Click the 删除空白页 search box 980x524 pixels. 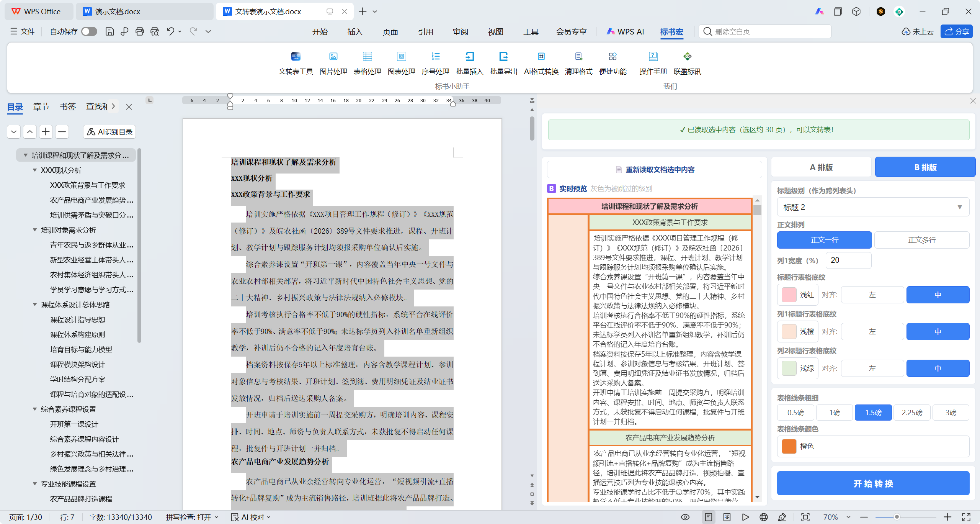[x=765, y=31]
